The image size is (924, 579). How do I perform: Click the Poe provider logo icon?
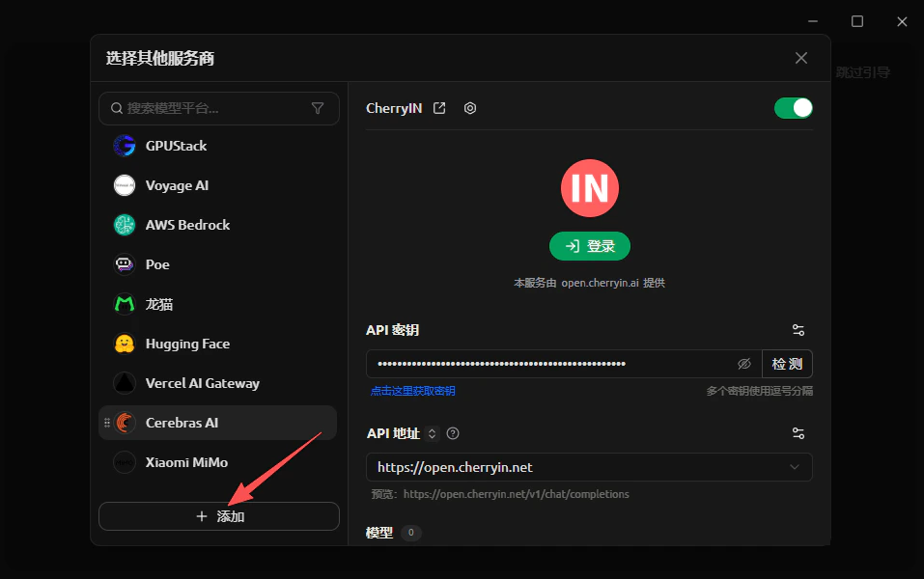point(125,264)
